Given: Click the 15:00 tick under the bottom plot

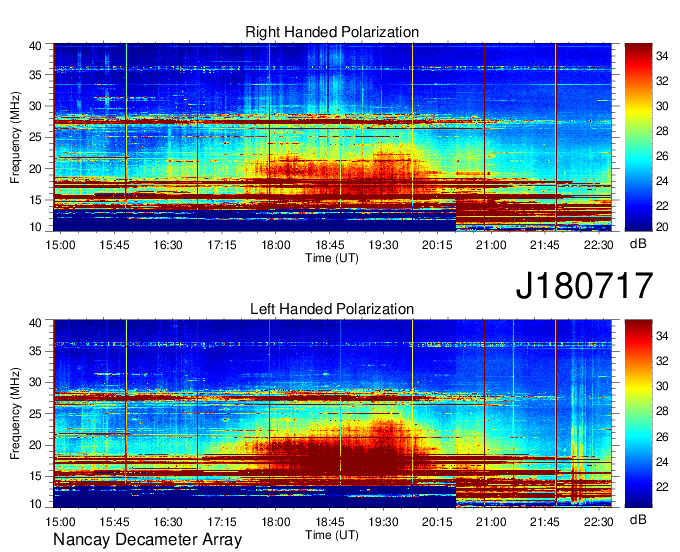Looking at the screenshot, I should tap(60, 522).
